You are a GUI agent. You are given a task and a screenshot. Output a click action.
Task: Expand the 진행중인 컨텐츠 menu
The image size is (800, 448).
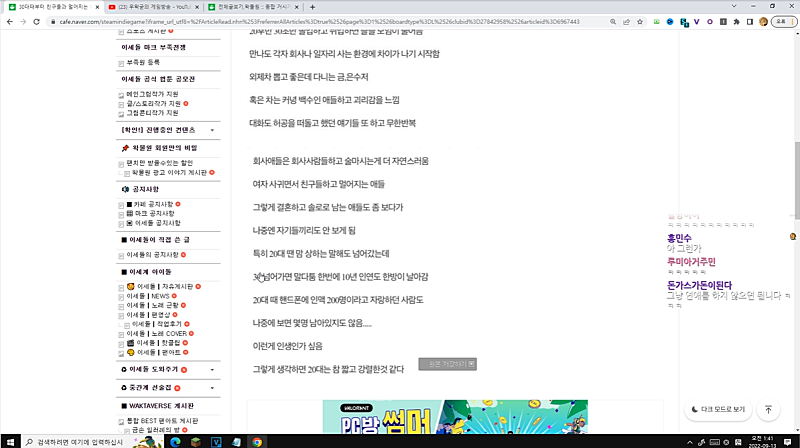[212, 130]
